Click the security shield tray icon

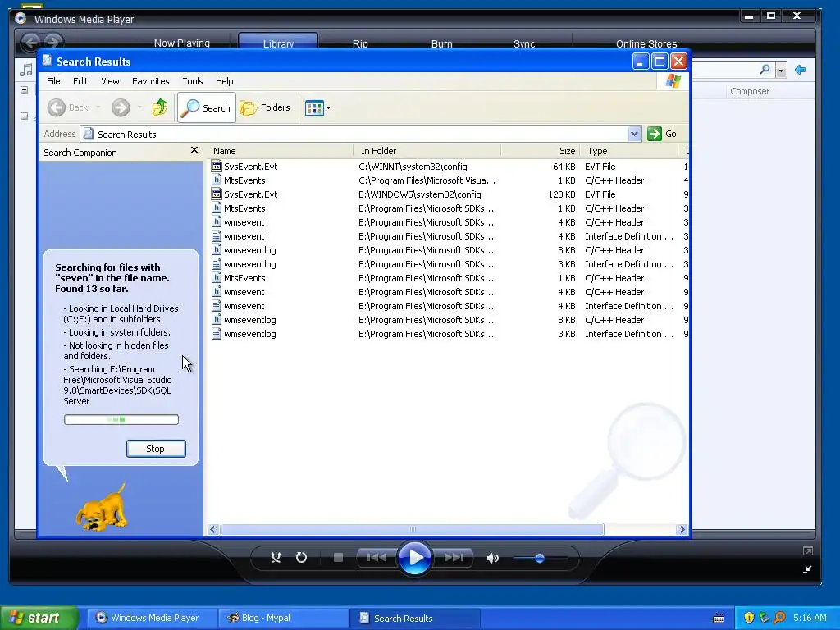point(749,618)
